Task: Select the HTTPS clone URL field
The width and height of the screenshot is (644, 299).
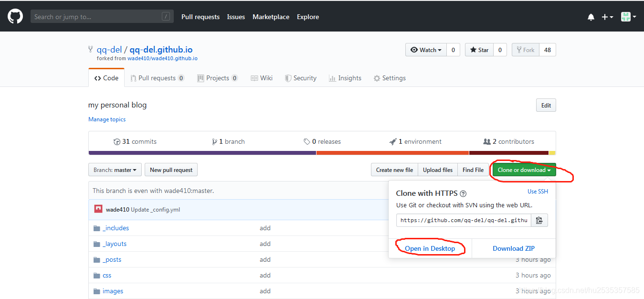Action: tap(464, 220)
